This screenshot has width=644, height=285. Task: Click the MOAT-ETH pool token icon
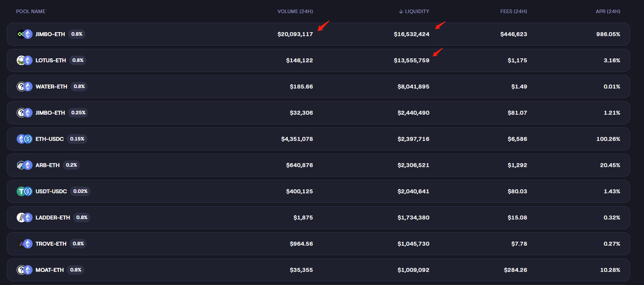click(x=25, y=270)
